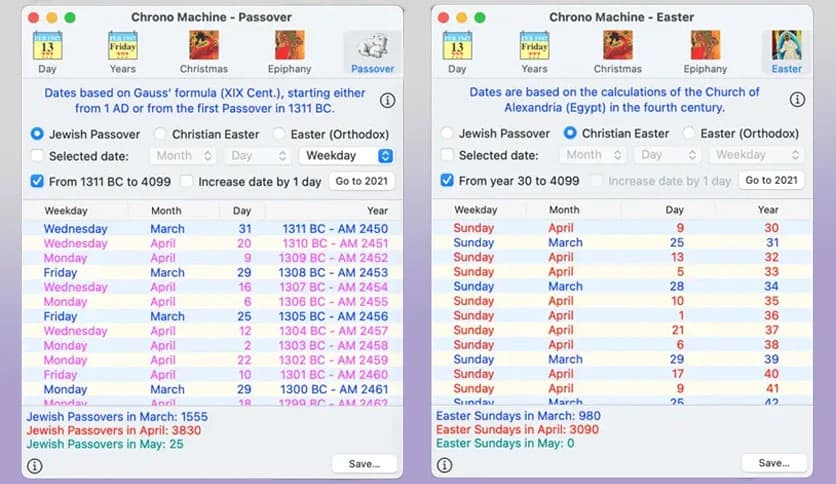
Task: Click the Easter icon in the right window
Action: pos(786,47)
